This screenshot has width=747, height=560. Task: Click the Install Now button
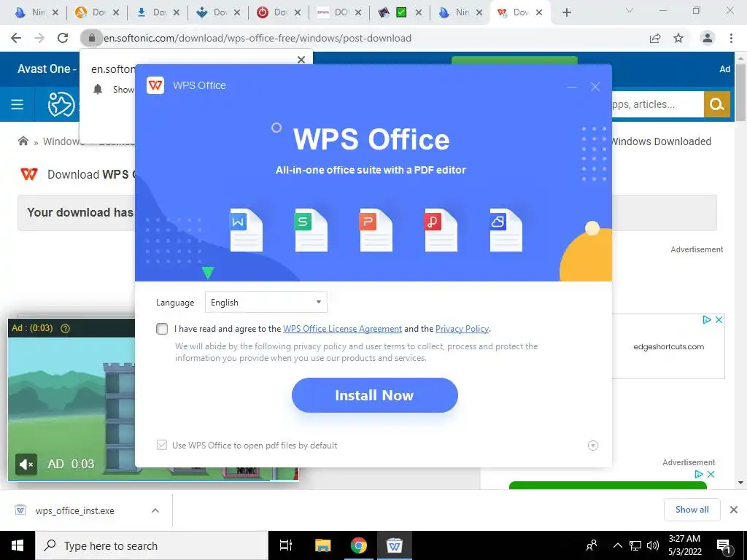click(374, 395)
